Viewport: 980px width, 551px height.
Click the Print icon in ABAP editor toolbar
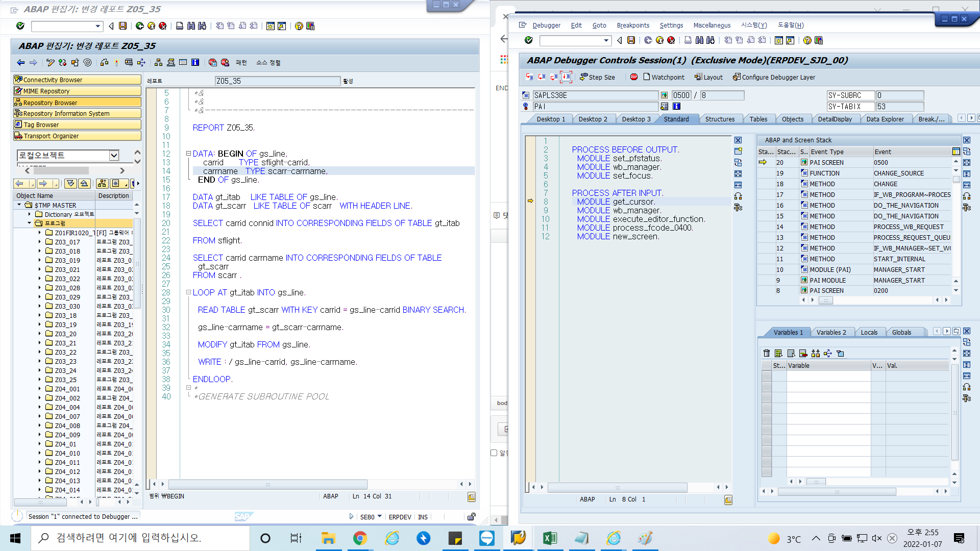(x=180, y=26)
